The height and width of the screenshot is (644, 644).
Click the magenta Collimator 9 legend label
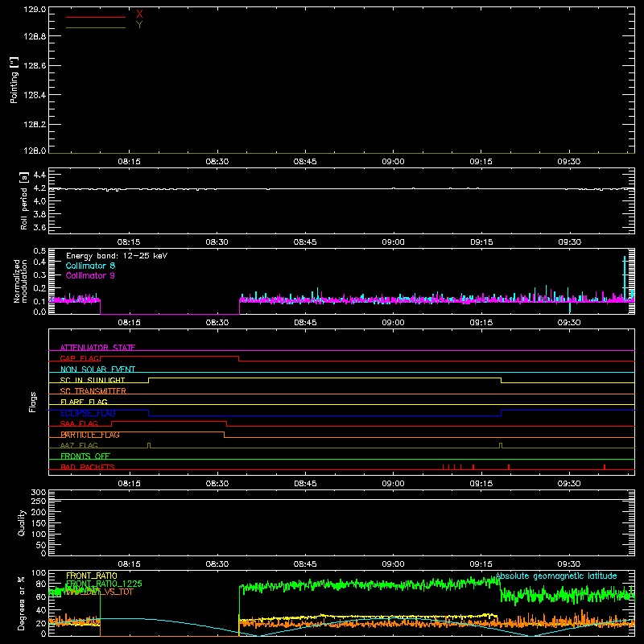tap(90, 275)
